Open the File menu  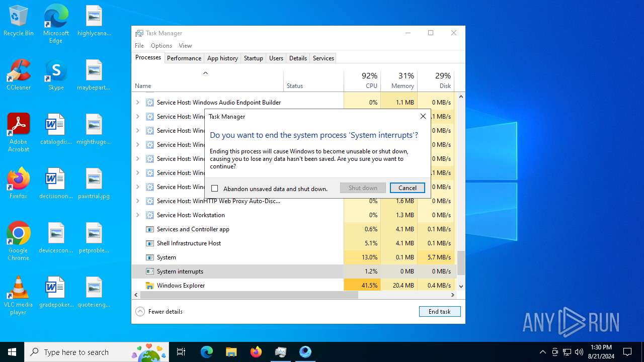tap(139, 46)
